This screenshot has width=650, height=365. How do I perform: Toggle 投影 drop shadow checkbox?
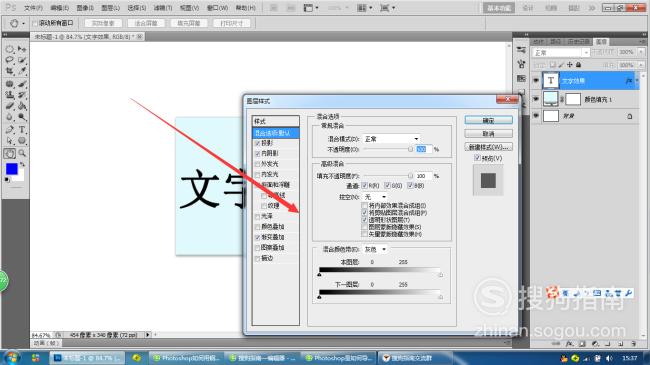coord(257,143)
